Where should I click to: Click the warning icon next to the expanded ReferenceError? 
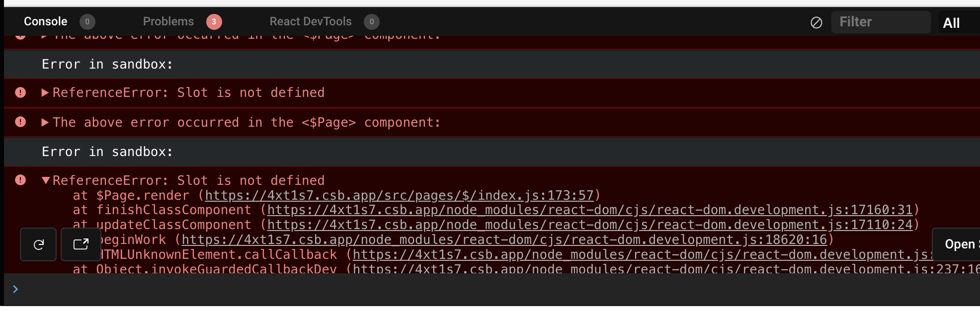(20, 180)
